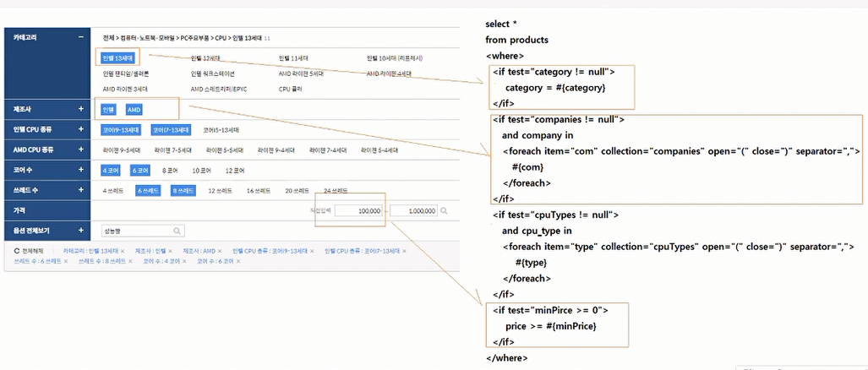This screenshot has height=370, width=868.
Task: Select 인텔 10세대 (리프레시) category
Action: 395,58
